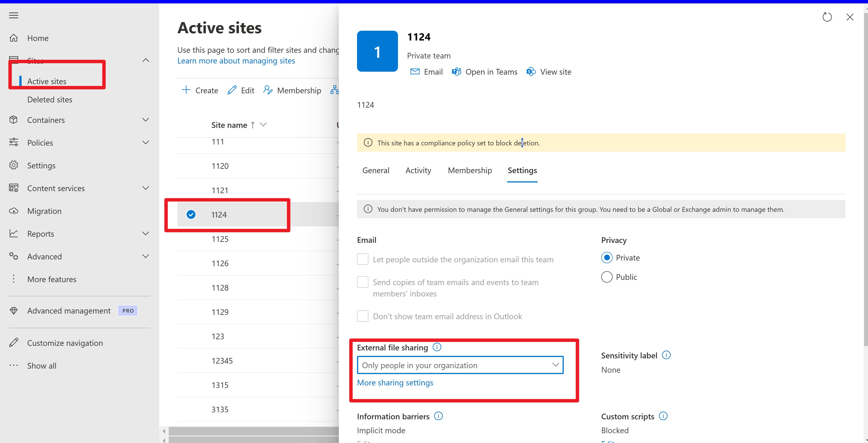Open the More sharing settings link

pos(395,383)
